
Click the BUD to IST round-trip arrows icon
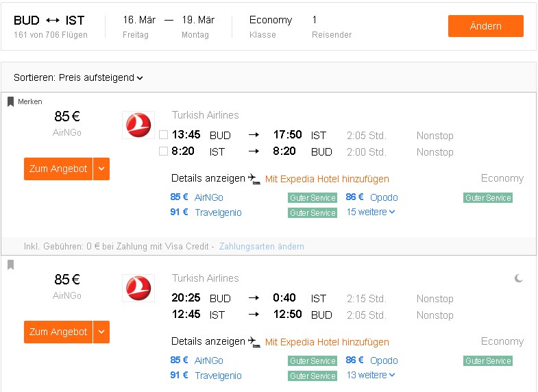(53, 21)
